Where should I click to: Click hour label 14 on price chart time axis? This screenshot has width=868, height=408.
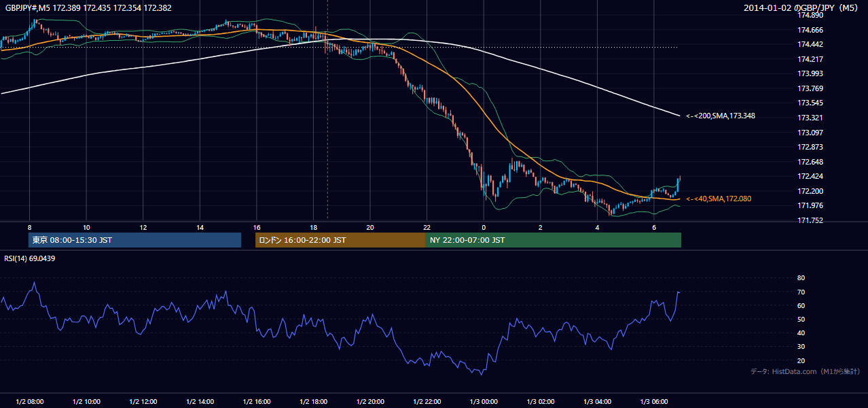click(x=200, y=227)
